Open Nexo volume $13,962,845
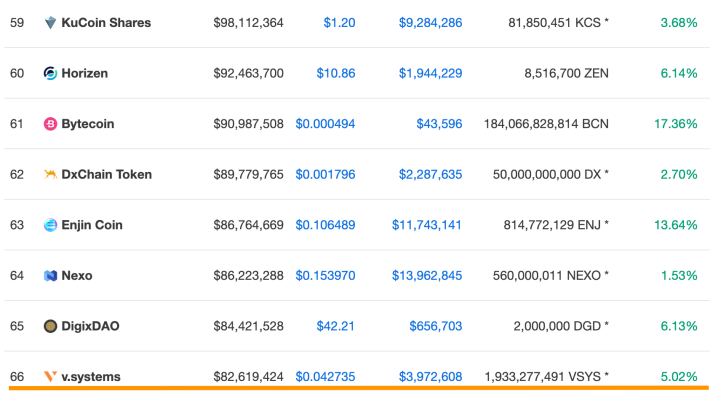 pos(427,276)
